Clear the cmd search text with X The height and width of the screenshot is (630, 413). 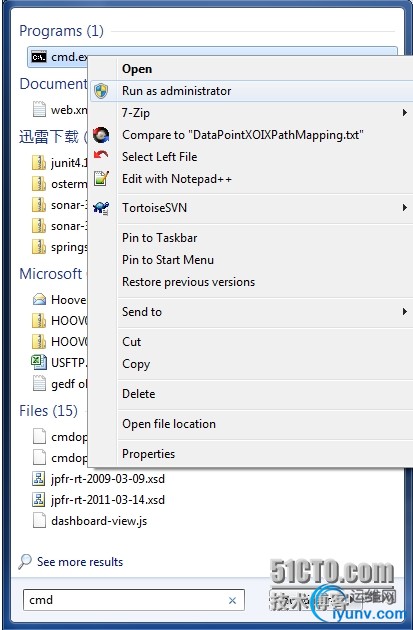tap(232, 600)
